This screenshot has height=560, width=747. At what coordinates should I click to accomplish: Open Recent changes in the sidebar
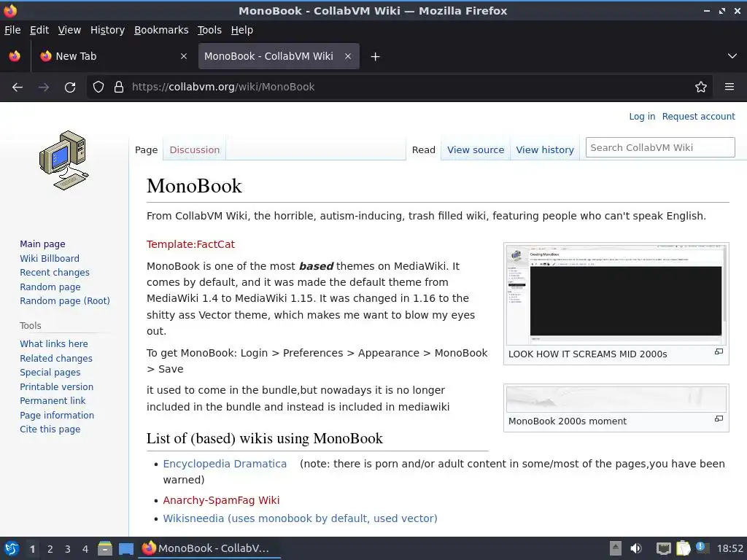click(x=55, y=273)
